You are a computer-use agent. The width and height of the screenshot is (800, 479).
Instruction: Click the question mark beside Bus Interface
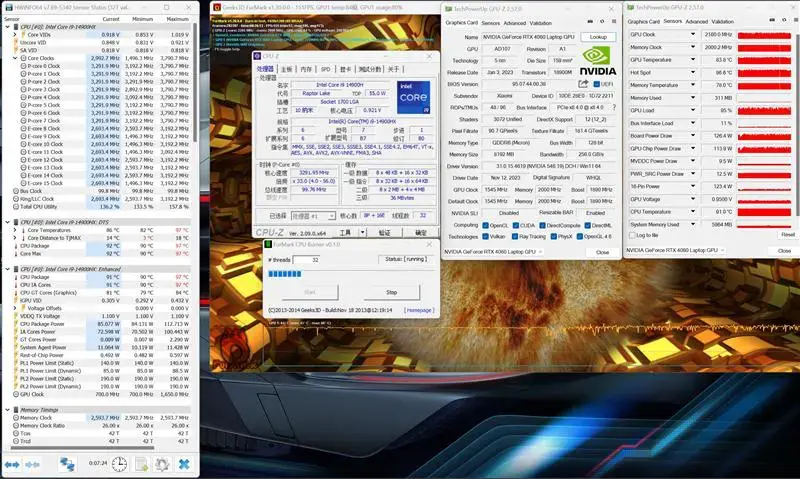click(x=612, y=106)
